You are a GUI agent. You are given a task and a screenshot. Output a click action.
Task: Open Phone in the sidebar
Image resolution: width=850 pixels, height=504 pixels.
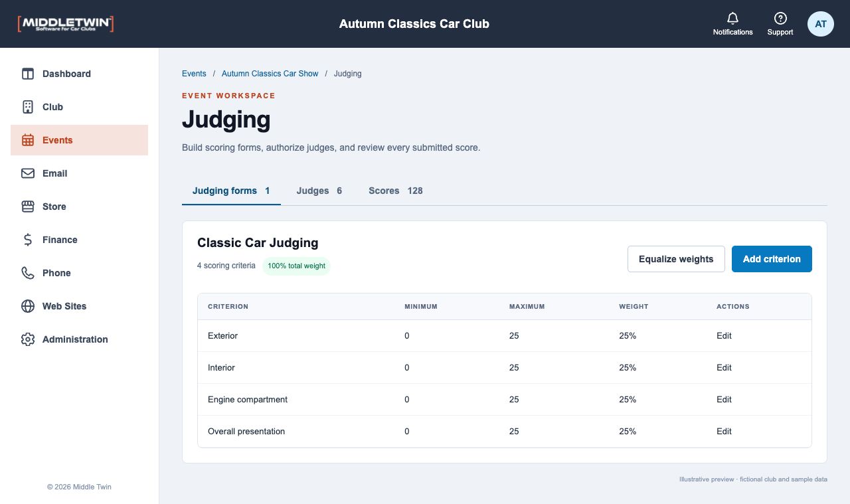click(x=79, y=273)
